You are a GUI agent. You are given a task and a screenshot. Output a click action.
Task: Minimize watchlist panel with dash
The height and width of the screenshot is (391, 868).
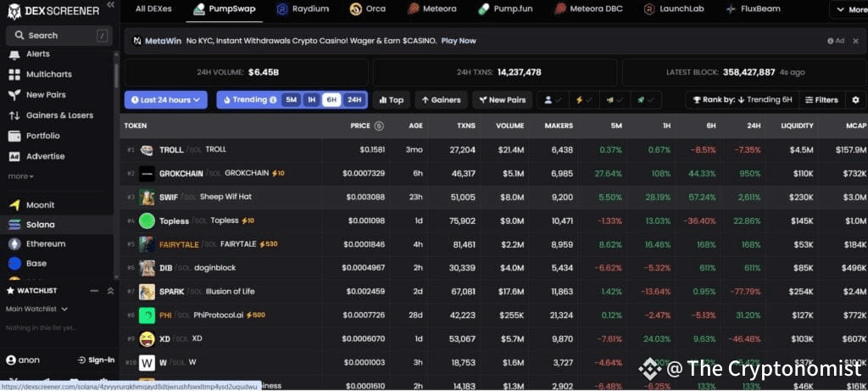[x=94, y=291]
